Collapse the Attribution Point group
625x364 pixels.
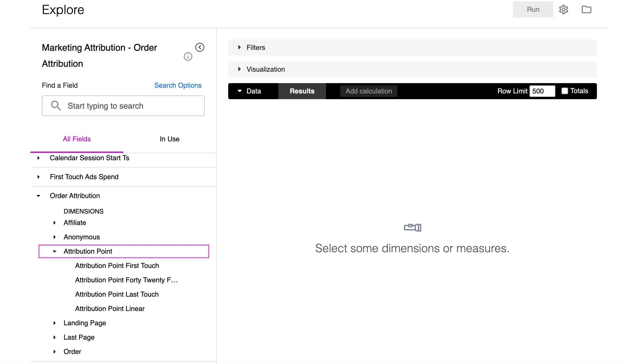pyautogui.click(x=54, y=251)
